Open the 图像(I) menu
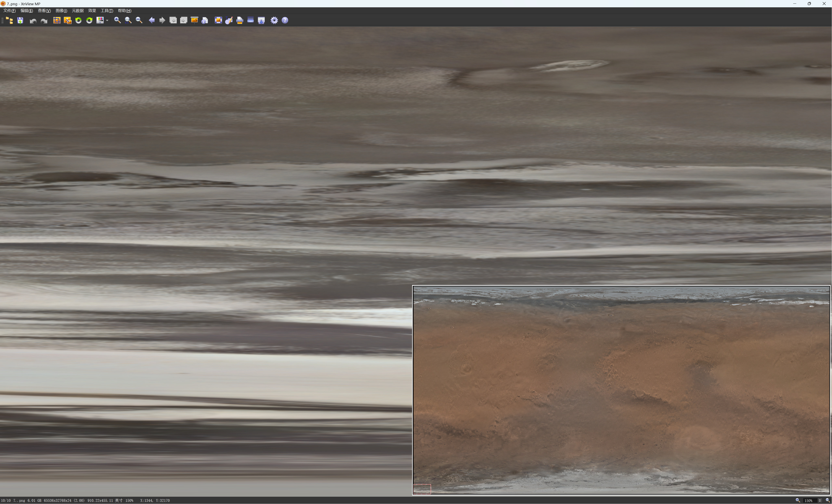 (x=61, y=11)
